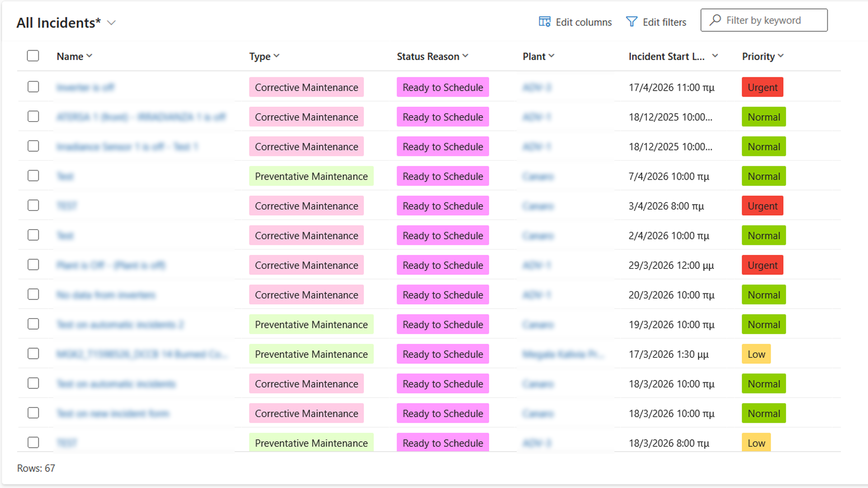Viewport: 868px width, 488px height.
Task: Click the Low tag on the 17/3/2026 row
Action: point(756,354)
